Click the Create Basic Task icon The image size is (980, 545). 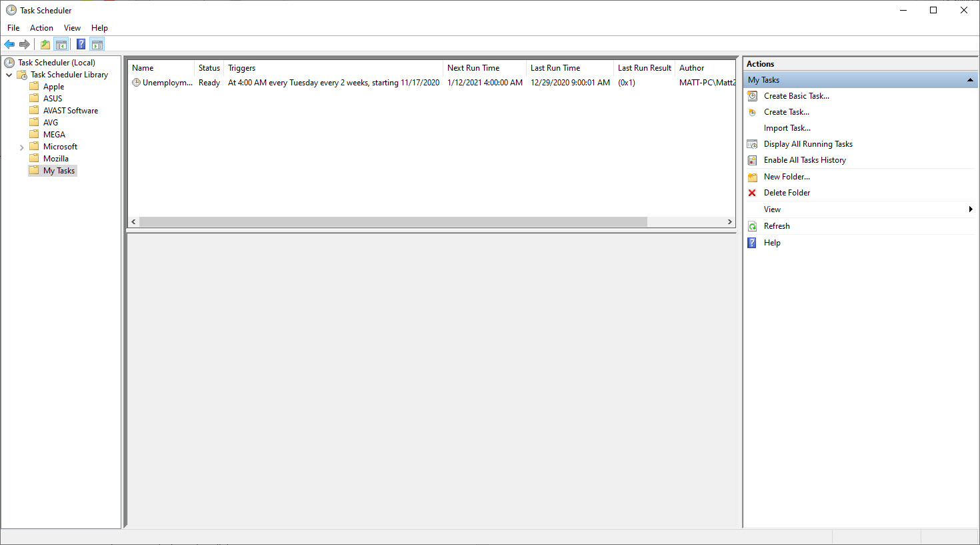coord(752,96)
